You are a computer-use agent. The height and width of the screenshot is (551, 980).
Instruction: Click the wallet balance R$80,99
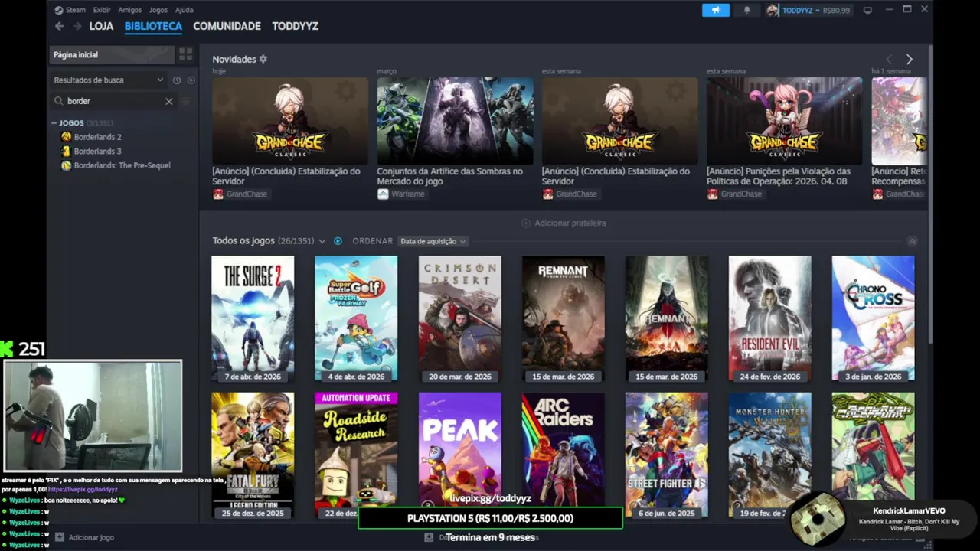coord(836,11)
